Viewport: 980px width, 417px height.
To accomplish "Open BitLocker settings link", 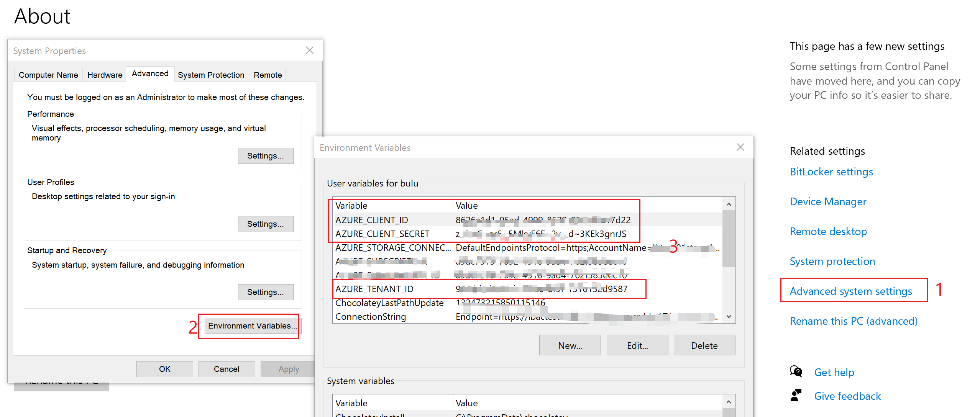I will point(831,172).
